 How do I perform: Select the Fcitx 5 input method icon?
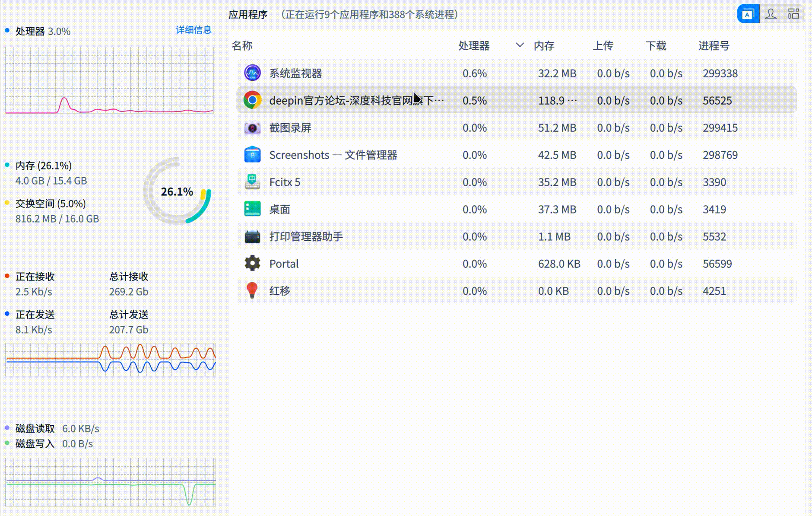tap(252, 182)
